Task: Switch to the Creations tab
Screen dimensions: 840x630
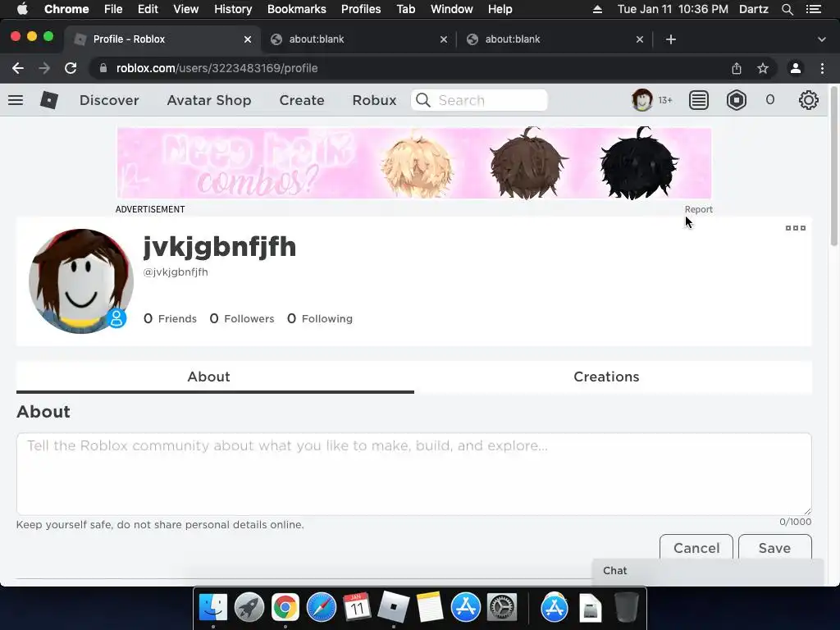Action: click(606, 377)
